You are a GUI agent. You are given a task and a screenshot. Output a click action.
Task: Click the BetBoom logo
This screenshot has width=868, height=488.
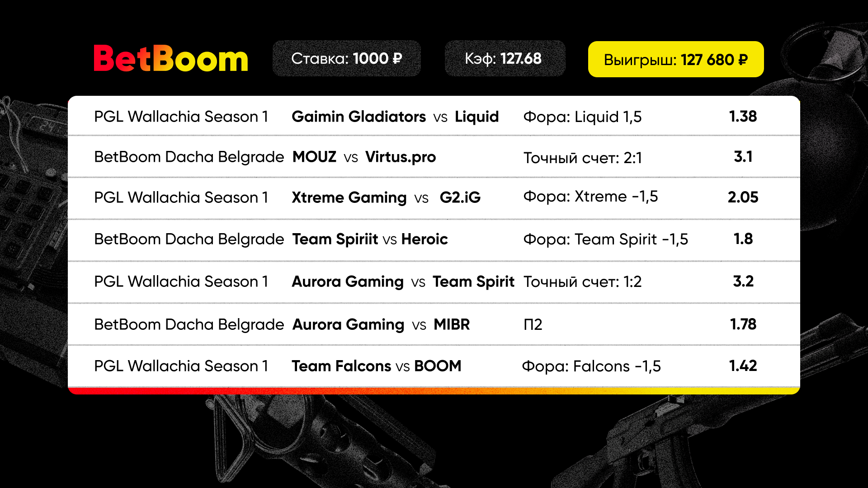[171, 58]
